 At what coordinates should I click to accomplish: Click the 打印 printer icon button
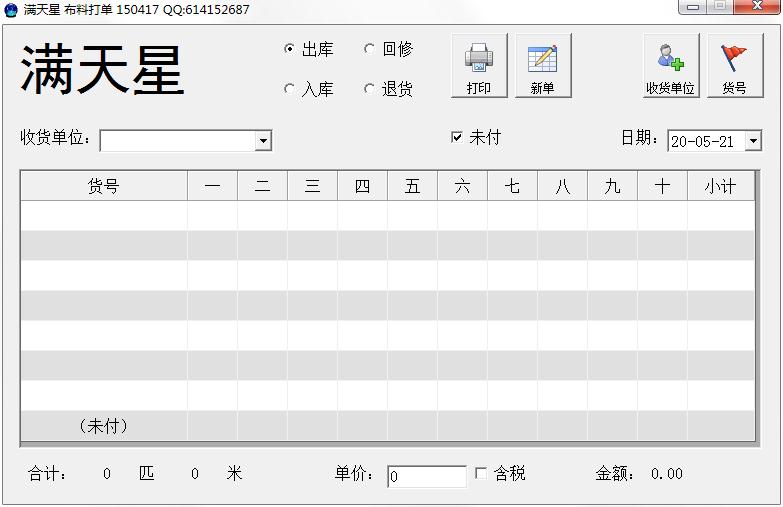pyautogui.click(x=479, y=66)
